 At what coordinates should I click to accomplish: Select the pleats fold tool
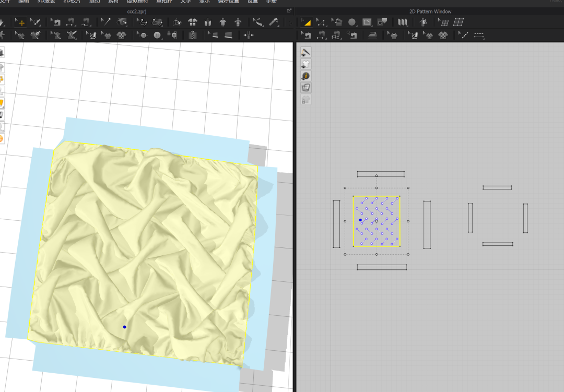(x=403, y=22)
